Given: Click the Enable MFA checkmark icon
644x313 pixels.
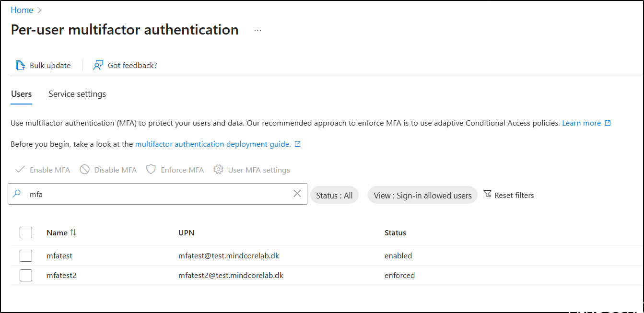Looking at the screenshot, I should (x=20, y=169).
